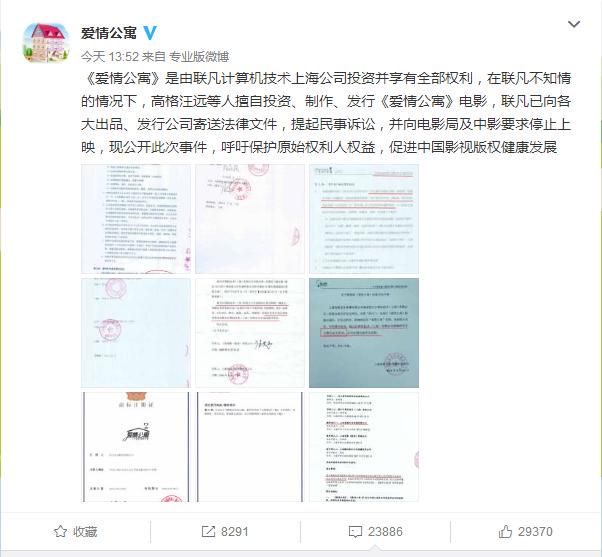Screen dimensions: 602x557
Task: Open the teal-tinted letter thumbnail
Action: click(x=364, y=333)
